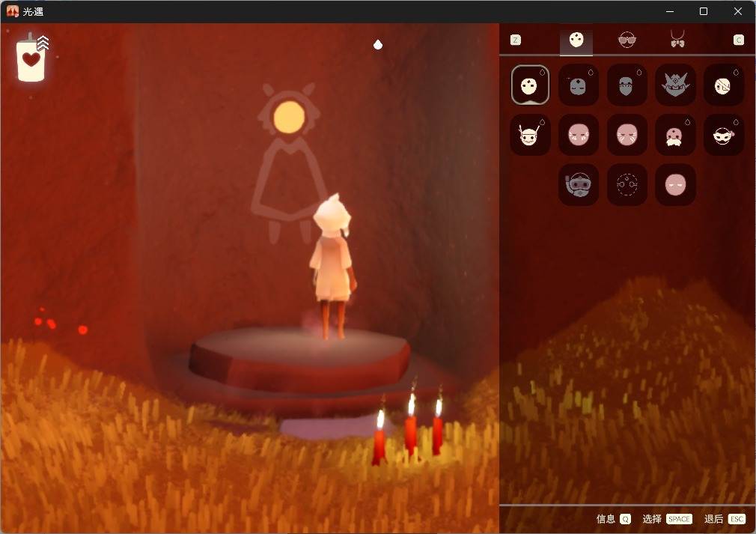Pick the snorkel diving goggles mask

click(x=578, y=185)
